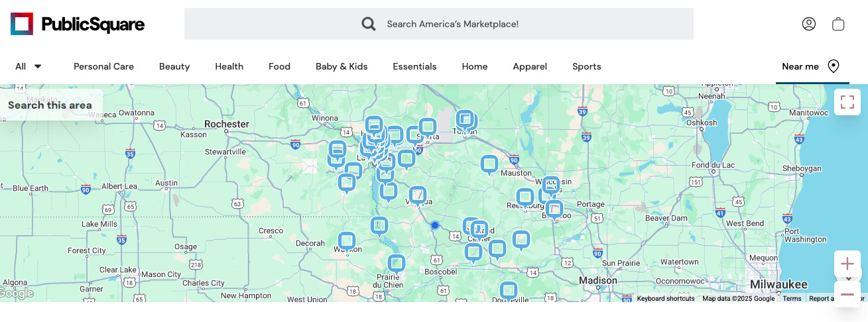The width and height of the screenshot is (868, 322).
Task: Open the Health category
Action: pyautogui.click(x=229, y=66)
